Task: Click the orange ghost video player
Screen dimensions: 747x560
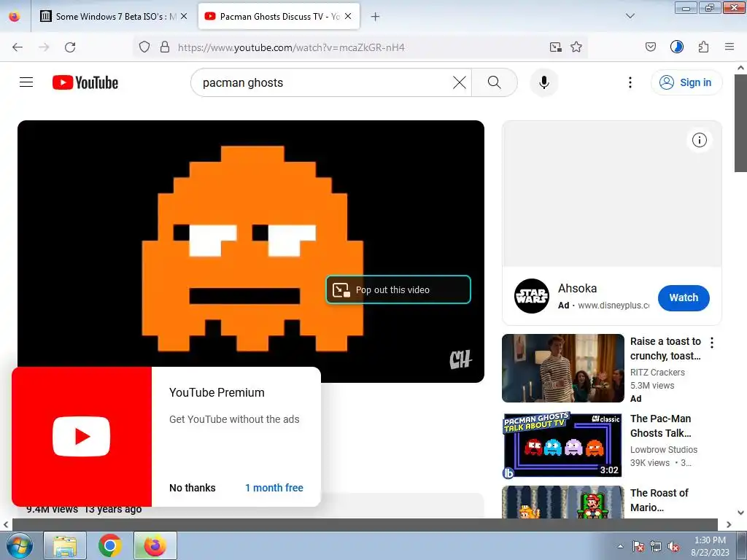Action: 251,251
